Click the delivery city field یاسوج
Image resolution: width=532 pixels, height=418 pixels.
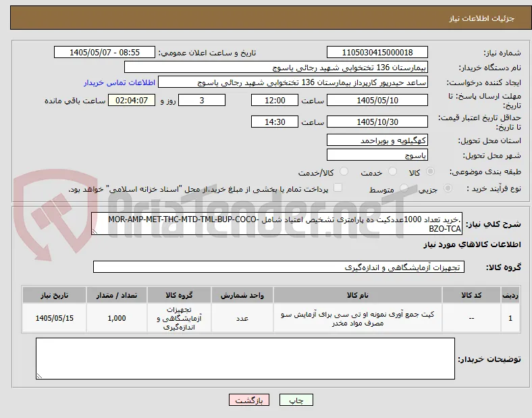coord(377,155)
